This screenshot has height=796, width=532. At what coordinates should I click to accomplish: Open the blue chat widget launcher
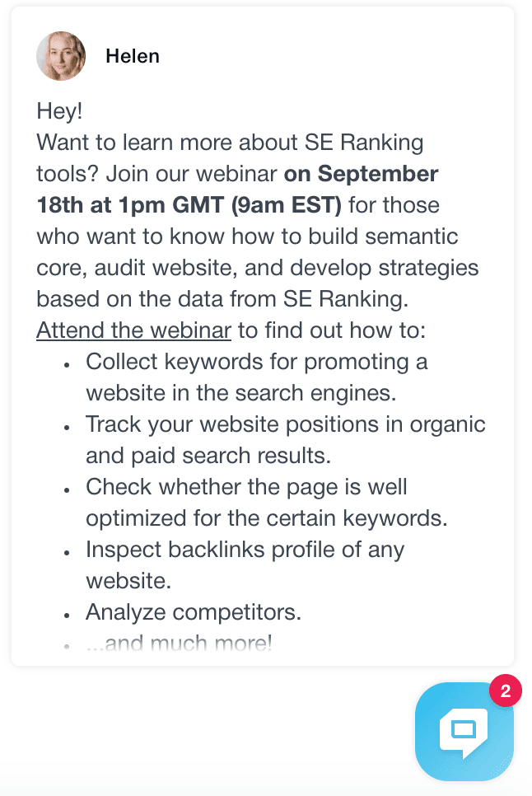[x=464, y=732]
